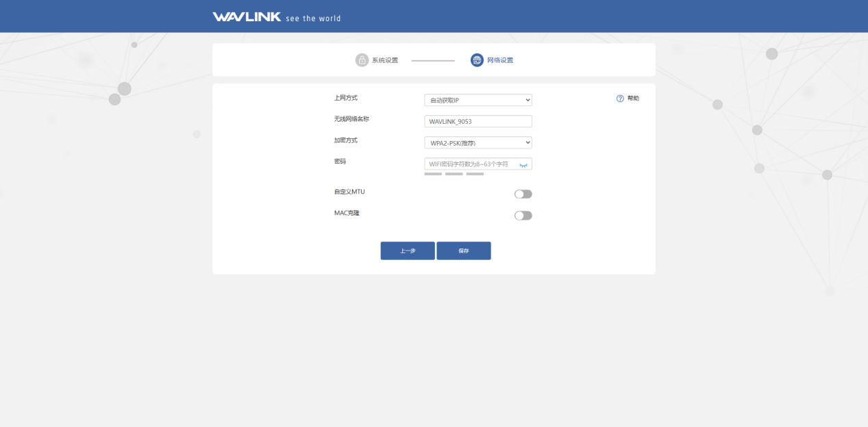Viewport: 868px width, 427px height.
Task: Click the third password strength bar
Action: coord(475,174)
